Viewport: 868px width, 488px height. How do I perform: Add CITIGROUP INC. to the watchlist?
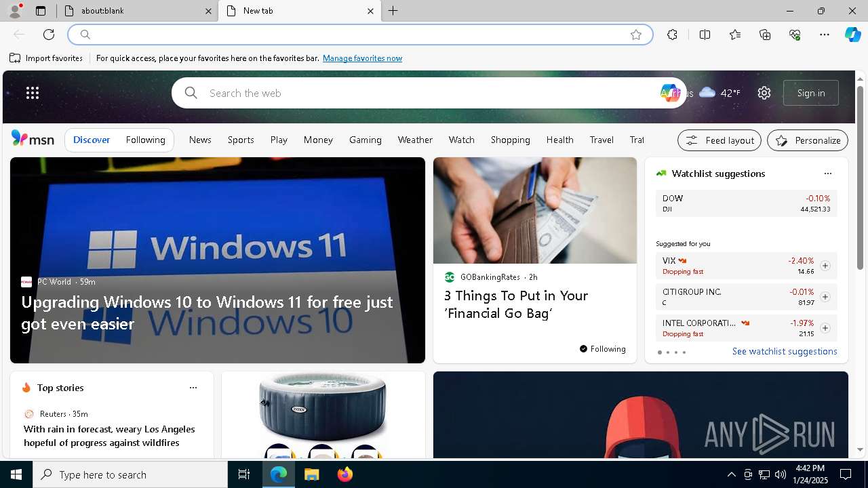(825, 297)
